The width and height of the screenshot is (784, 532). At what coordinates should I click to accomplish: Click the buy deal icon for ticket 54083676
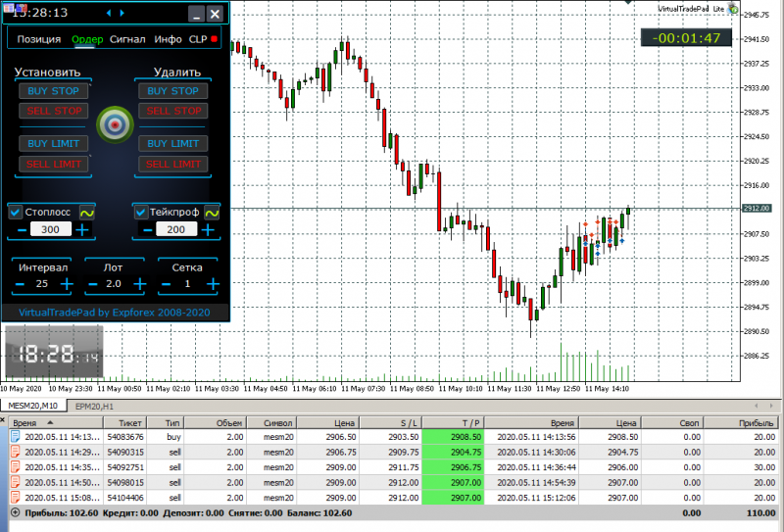[x=16, y=437]
